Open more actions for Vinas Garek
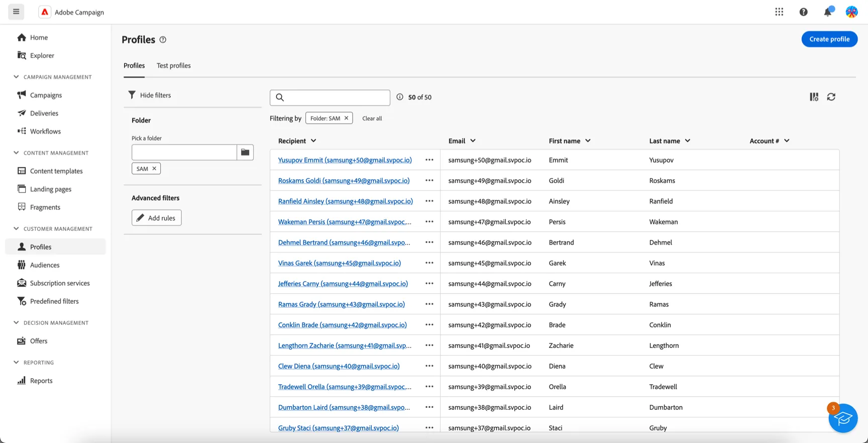 tap(429, 263)
